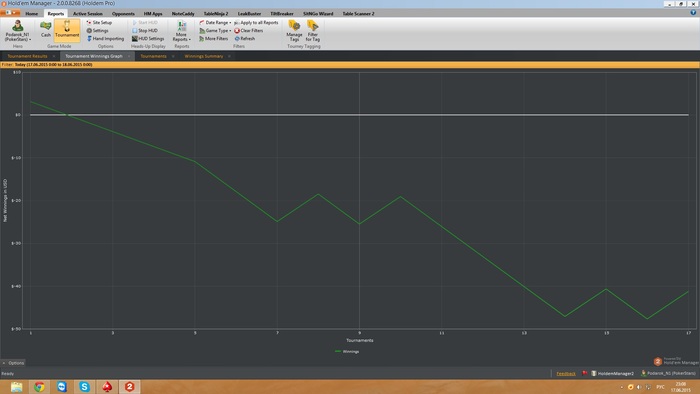Open the Settings gear option

97,30
